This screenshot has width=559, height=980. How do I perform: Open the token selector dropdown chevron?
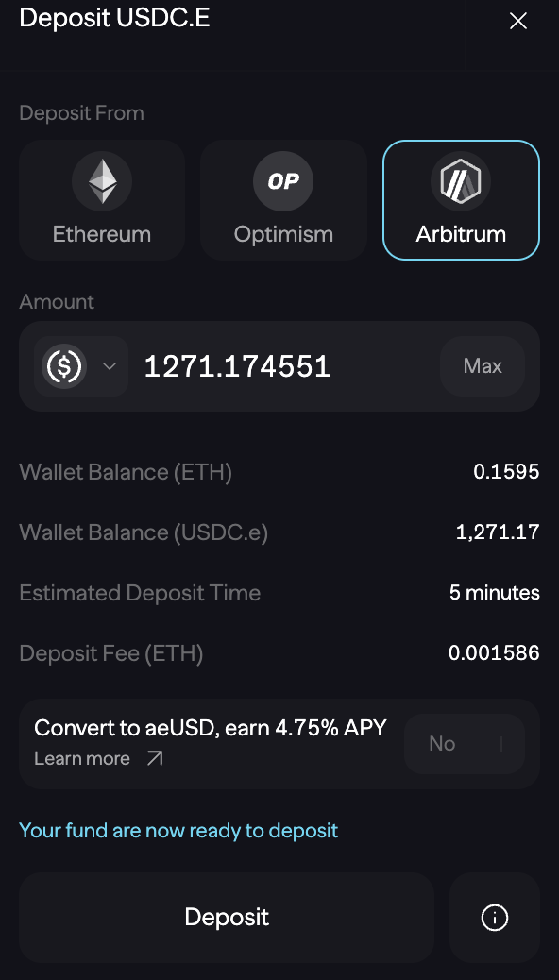pos(109,365)
